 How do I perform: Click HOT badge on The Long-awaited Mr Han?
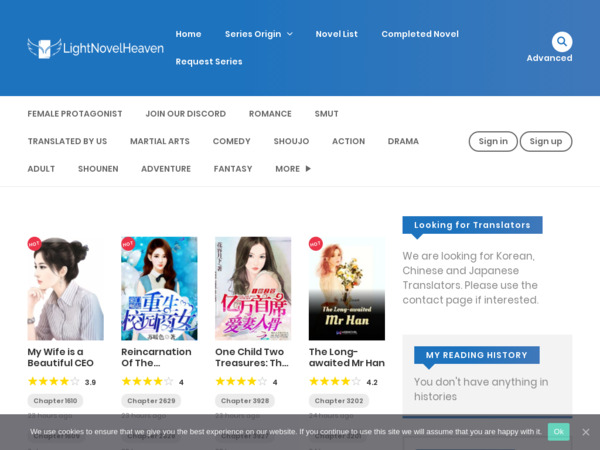315,244
